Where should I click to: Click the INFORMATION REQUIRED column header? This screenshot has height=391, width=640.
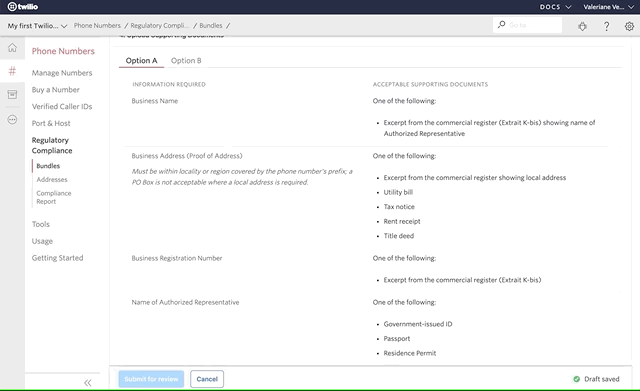(169, 84)
